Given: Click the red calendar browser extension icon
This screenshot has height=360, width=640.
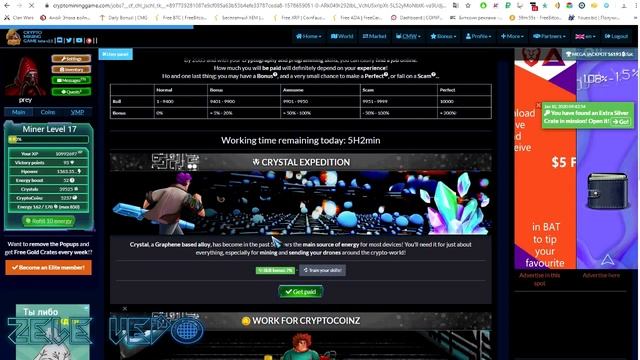Looking at the screenshot, I should [x=533, y=6].
